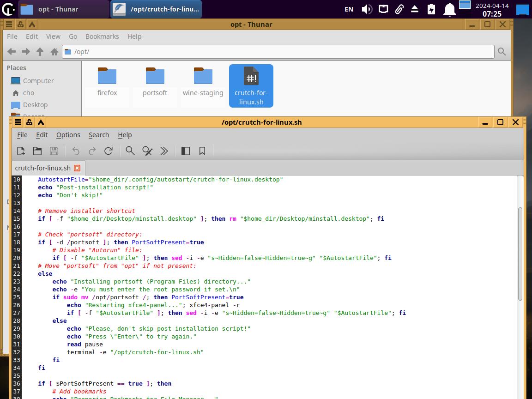532x399 pixels.
Task: Open the EN keyboard layout selector
Action: pyautogui.click(x=349, y=9)
